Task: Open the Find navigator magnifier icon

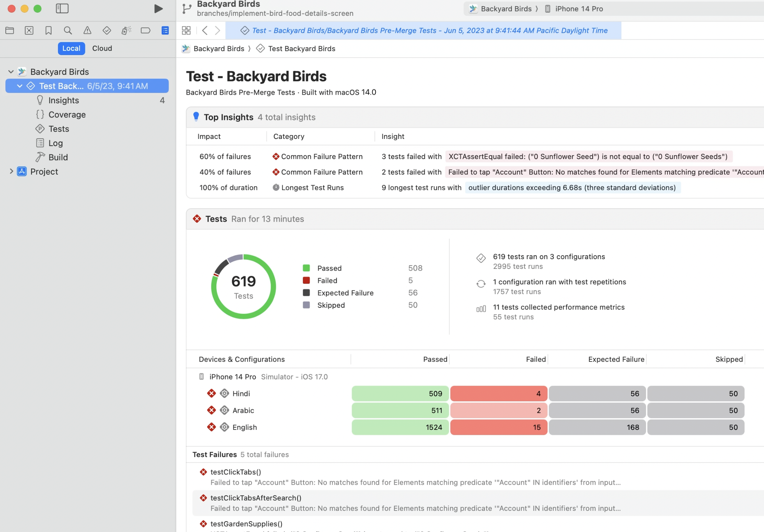Action: (68, 31)
